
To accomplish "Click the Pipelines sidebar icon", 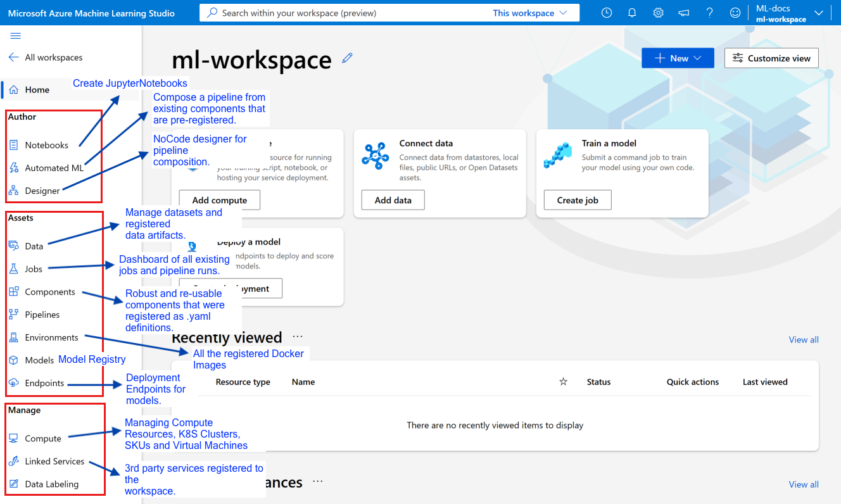I will pyautogui.click(x=13, y=315).
